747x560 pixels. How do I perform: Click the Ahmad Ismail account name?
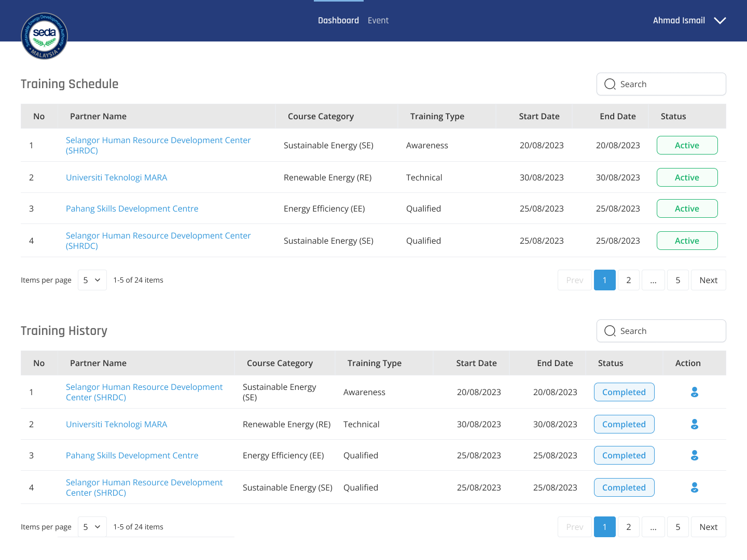[679, 20]
